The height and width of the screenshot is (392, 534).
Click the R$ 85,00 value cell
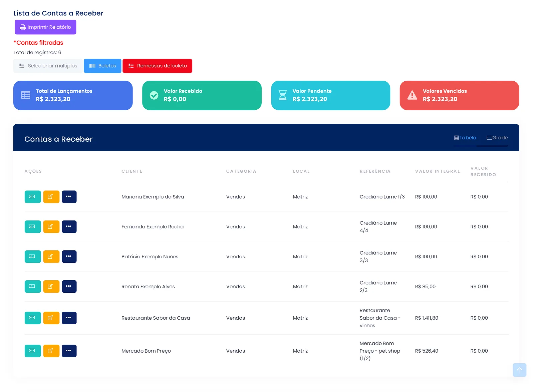tap(425, 287)
